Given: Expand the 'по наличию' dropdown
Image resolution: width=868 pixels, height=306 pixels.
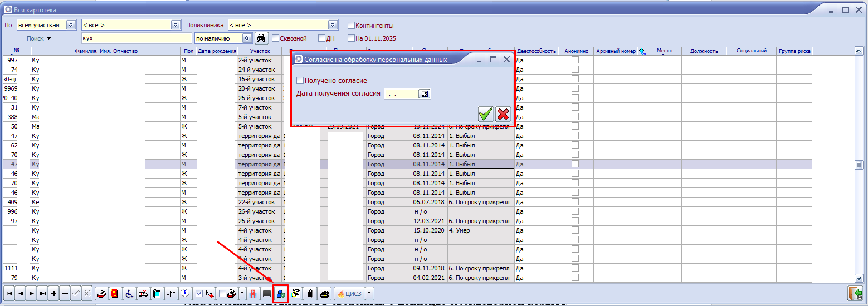Looking at the screenshot, I should (x=247, y=38).
